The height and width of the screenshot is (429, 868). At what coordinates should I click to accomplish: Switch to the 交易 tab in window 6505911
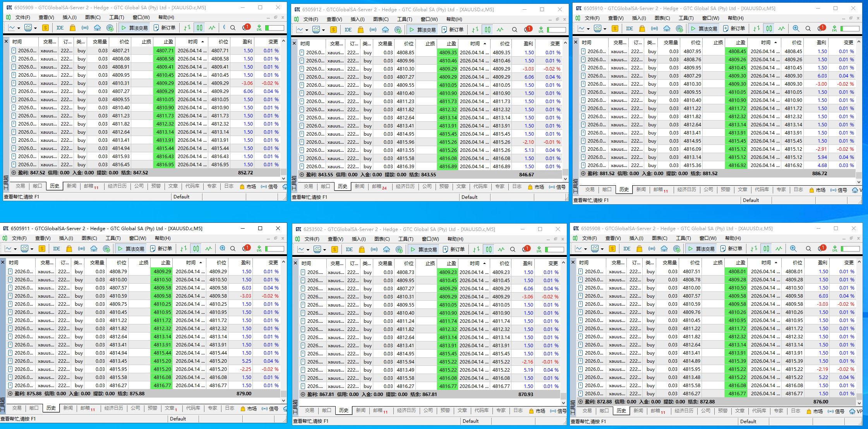(x=17, y=408)
